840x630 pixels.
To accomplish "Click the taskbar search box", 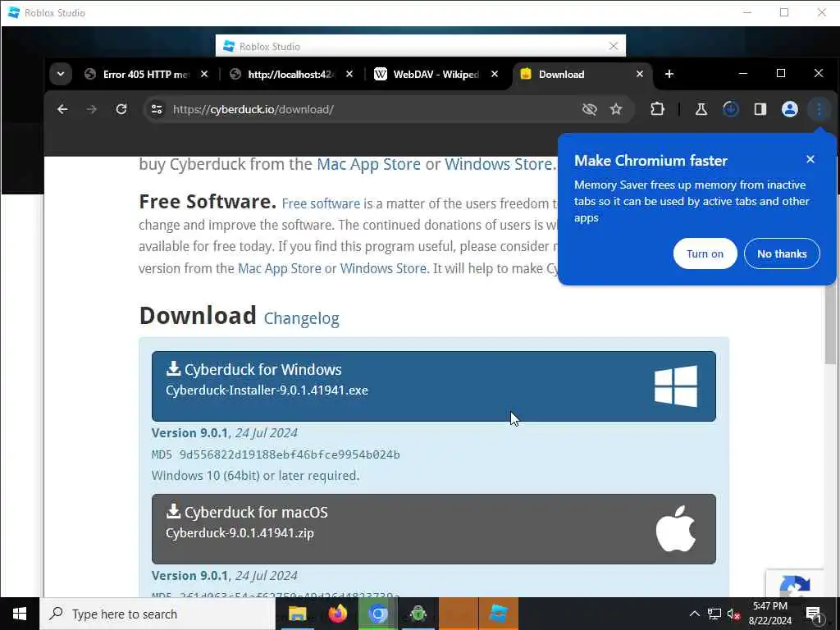I will pyautogui.click(x=157, y=614).
